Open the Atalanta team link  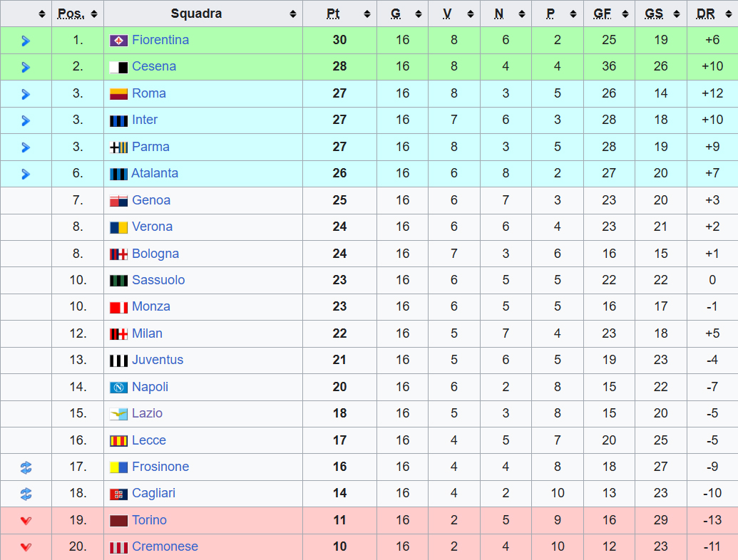(155, 173)
